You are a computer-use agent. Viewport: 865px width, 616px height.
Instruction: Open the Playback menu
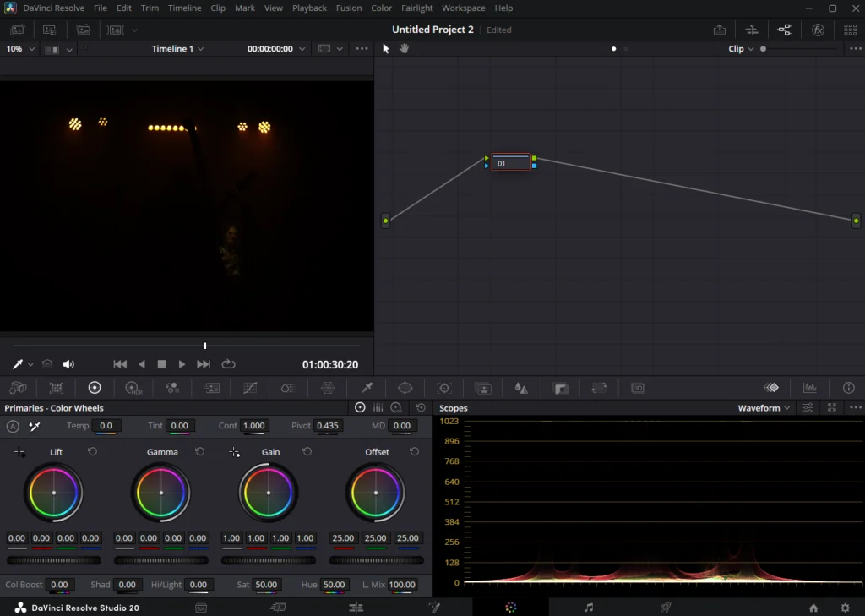coord(309,8)
